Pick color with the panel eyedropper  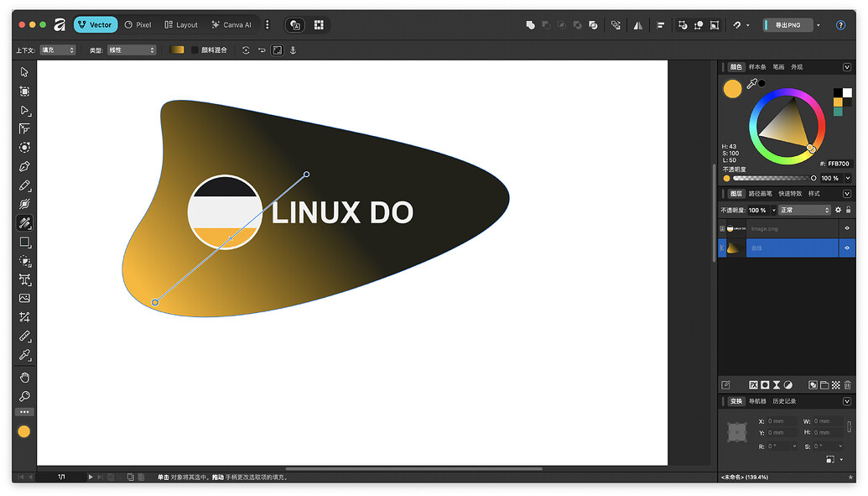pos(751,84)
